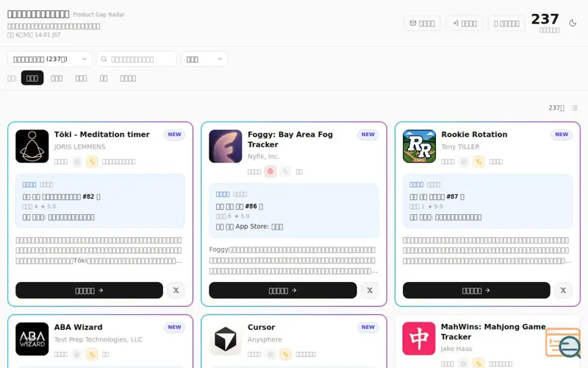Open the floating magnifier widget at corner
The height and width of the screenshot is (368, 588).
coord(563,343)
